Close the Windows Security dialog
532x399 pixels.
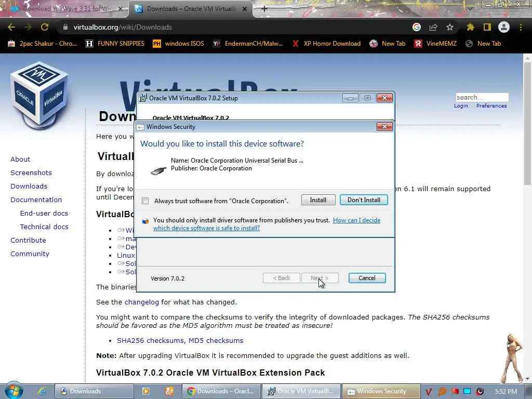pyautogui.click(x=384, y=127)
